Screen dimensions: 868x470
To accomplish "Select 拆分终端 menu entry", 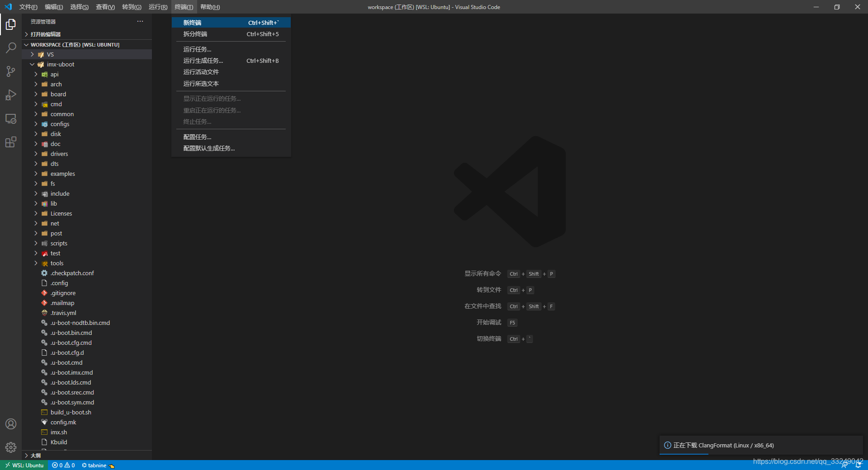I will [231, 34].
